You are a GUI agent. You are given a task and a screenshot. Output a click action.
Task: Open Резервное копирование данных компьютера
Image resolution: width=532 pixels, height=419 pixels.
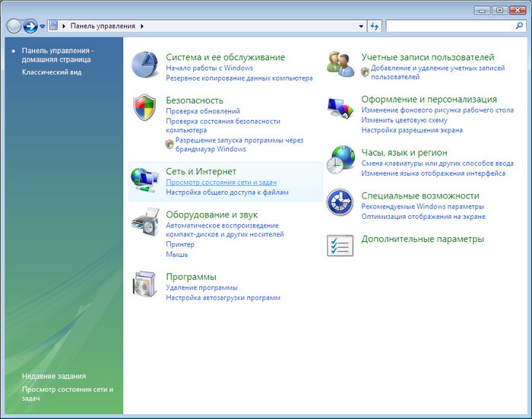tap(239, 78)
